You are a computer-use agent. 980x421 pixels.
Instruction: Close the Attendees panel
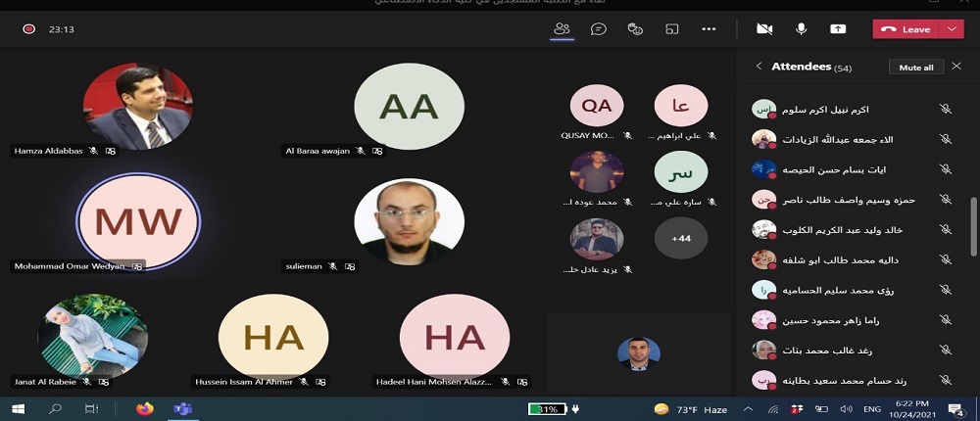click(957, 67)
